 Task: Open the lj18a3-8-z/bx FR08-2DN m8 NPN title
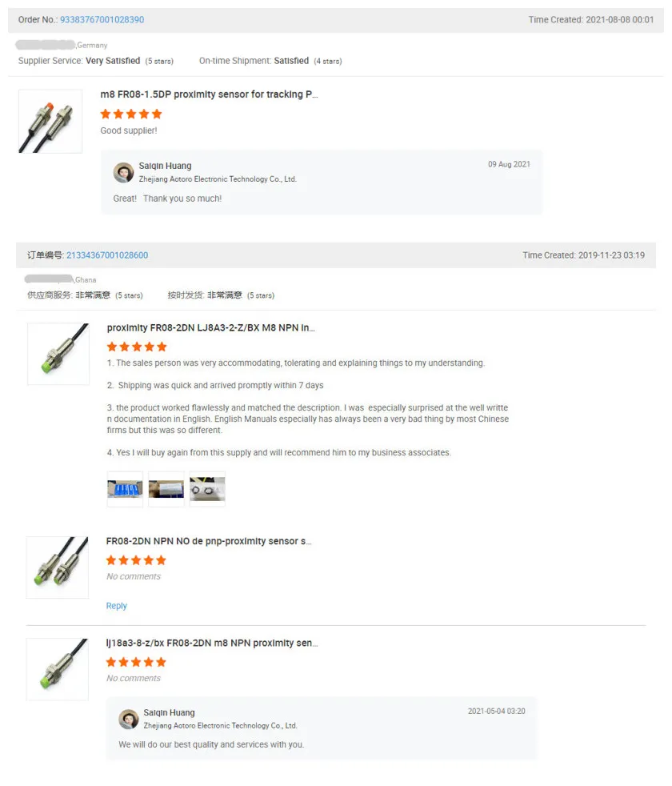click(x=212, y=644)
